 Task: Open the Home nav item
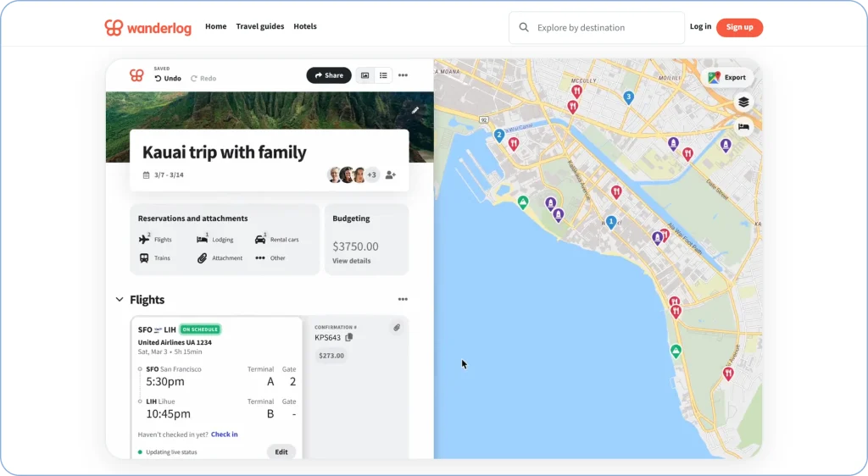click(x=216, y=26)
